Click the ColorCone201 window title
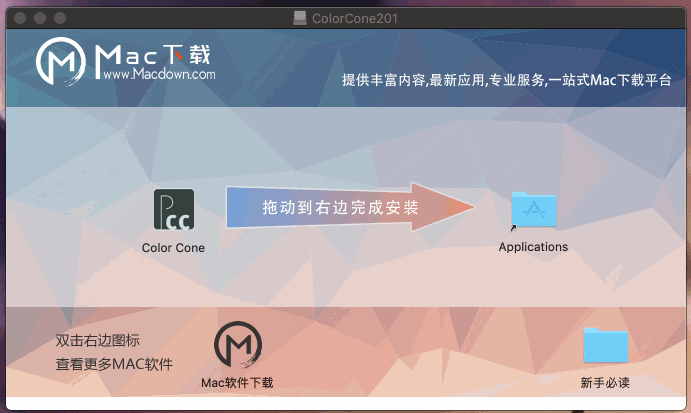 click(x=355, y=19)
